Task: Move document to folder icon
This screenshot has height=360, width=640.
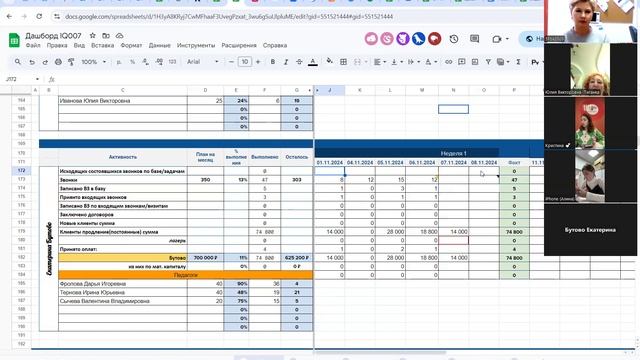Action: pyautogui.click(x=106, y=36)
